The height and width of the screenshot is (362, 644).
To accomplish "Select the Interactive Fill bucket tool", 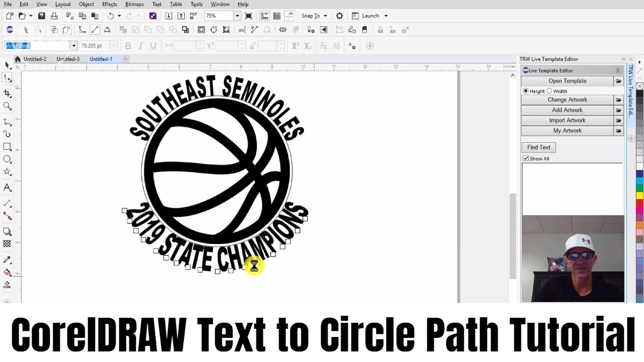I will pos(7,272).
